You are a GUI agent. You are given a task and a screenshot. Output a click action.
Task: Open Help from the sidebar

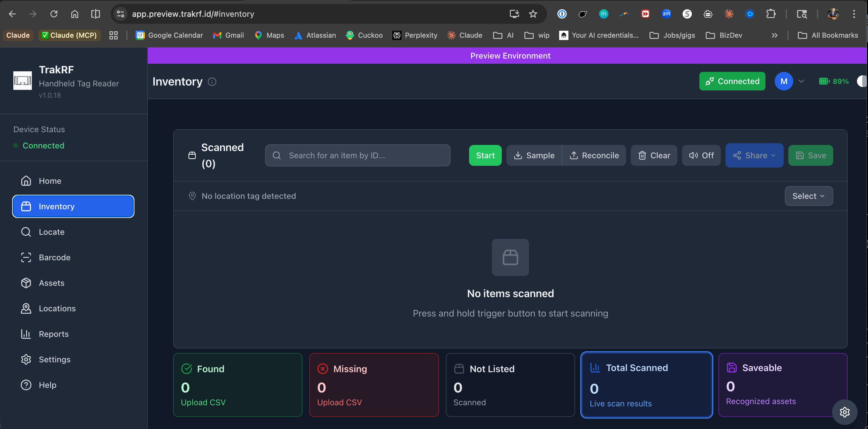[48, 385]
